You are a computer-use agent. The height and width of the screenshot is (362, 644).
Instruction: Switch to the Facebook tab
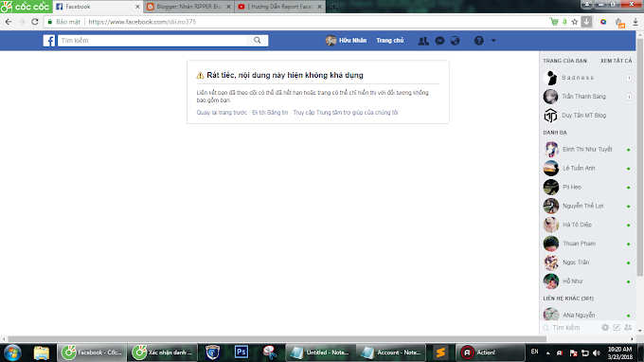click(97, 7)
